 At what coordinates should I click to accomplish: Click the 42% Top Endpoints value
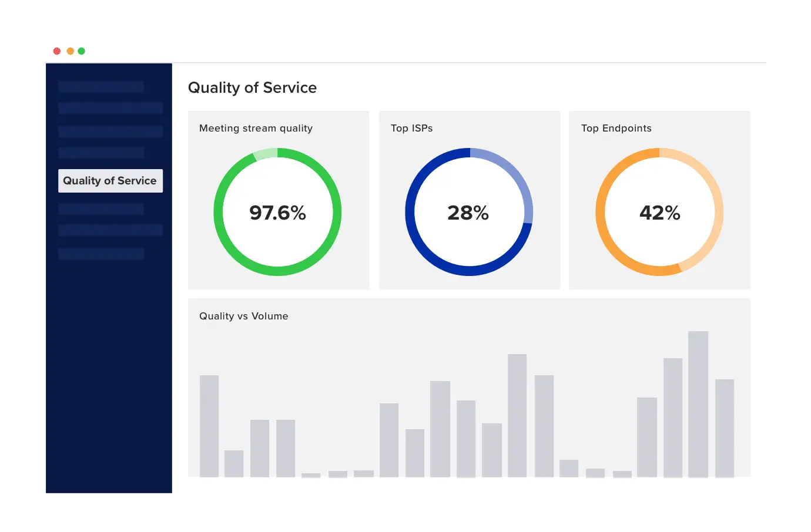tap(659, 213)
